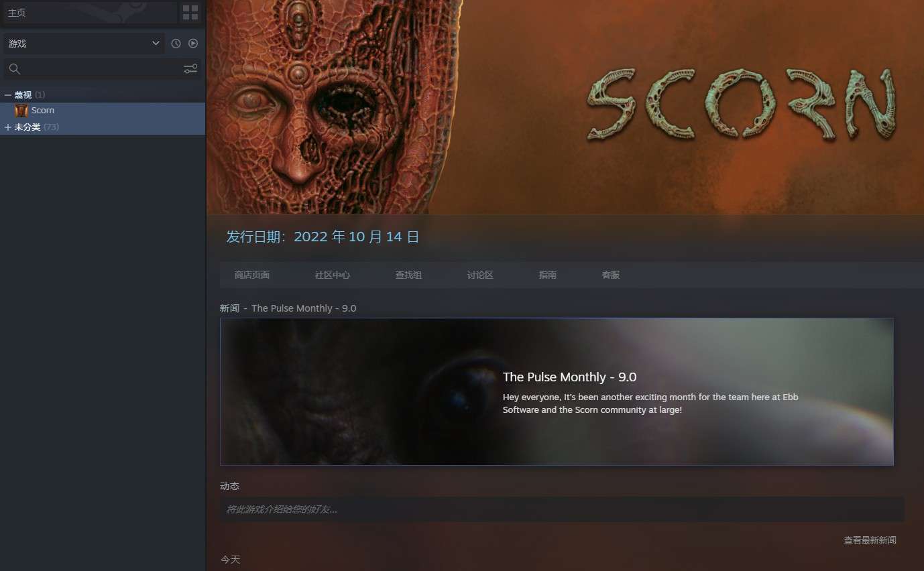This screenshot has width=924, height=571.
Task: Open the 游戏 filter dropdown
Action: point(84,44)
